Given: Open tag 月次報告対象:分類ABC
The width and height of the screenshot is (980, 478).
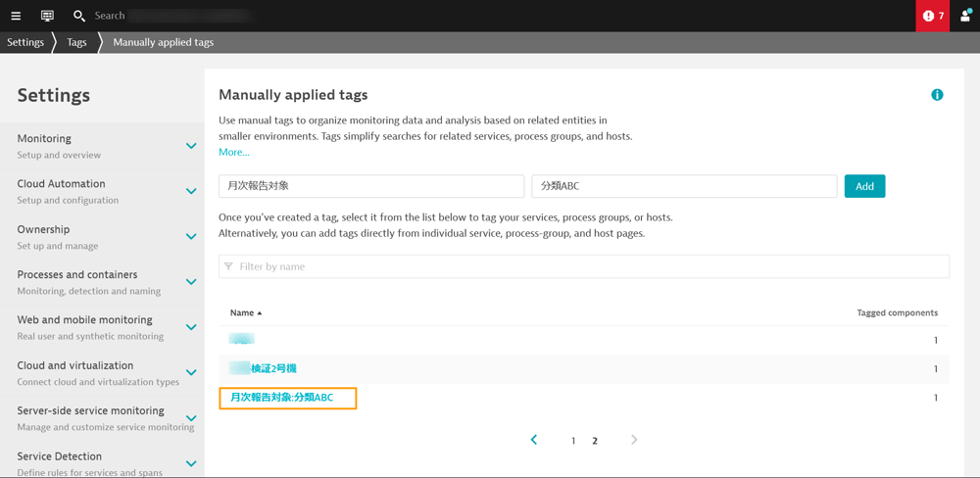Looking at the screenshot, I should [x=282, y=398].
